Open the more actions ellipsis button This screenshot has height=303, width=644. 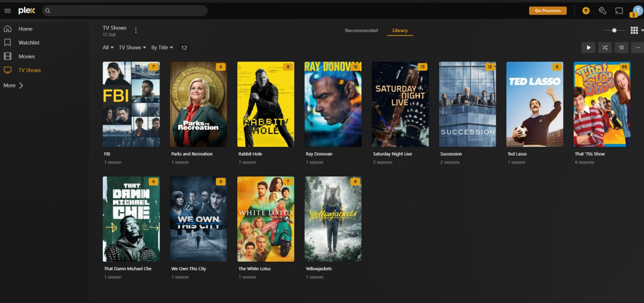click(638, 48)
